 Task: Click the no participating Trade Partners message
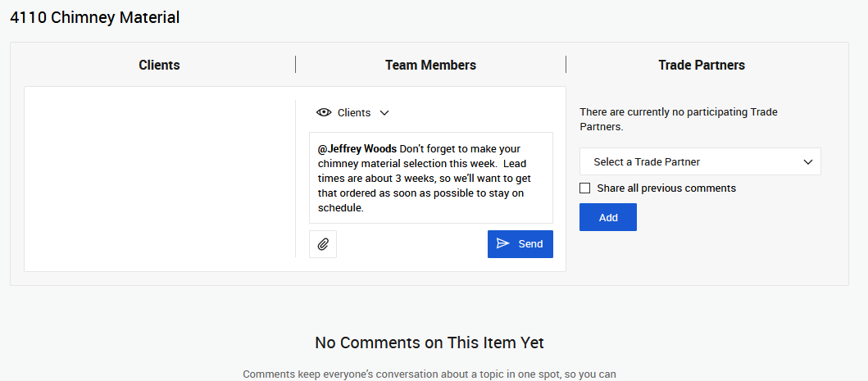click(678, 120)
